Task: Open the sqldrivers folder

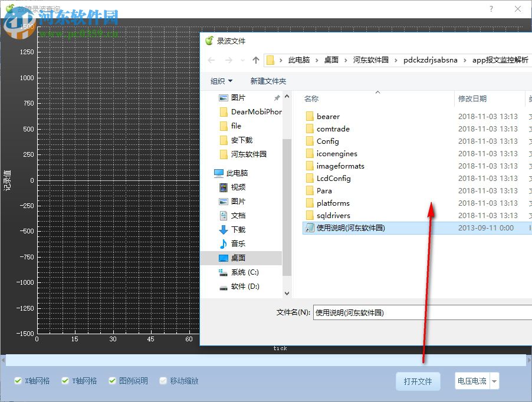Action: pos(331,215)
